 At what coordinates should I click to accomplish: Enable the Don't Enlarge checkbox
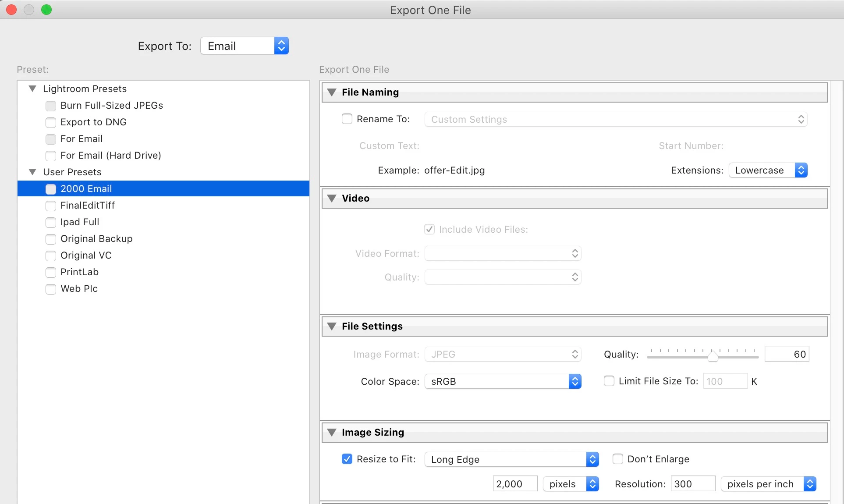(x=618, y=459)
